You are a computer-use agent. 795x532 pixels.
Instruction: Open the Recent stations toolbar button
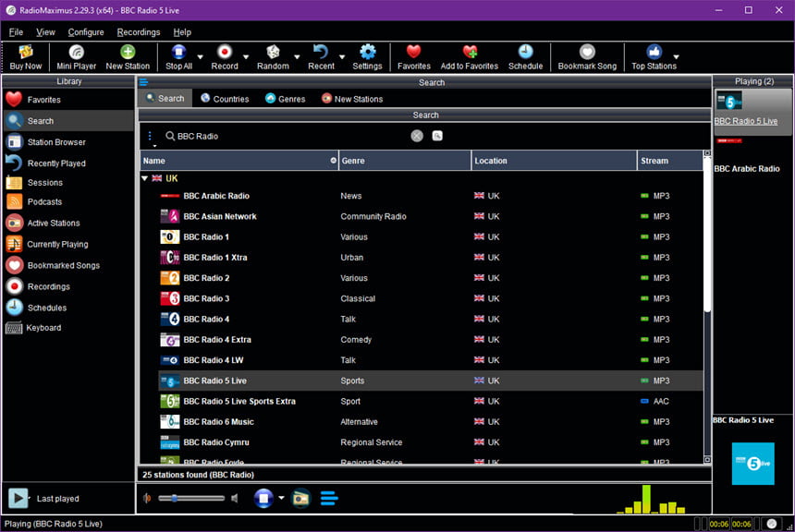321,57
